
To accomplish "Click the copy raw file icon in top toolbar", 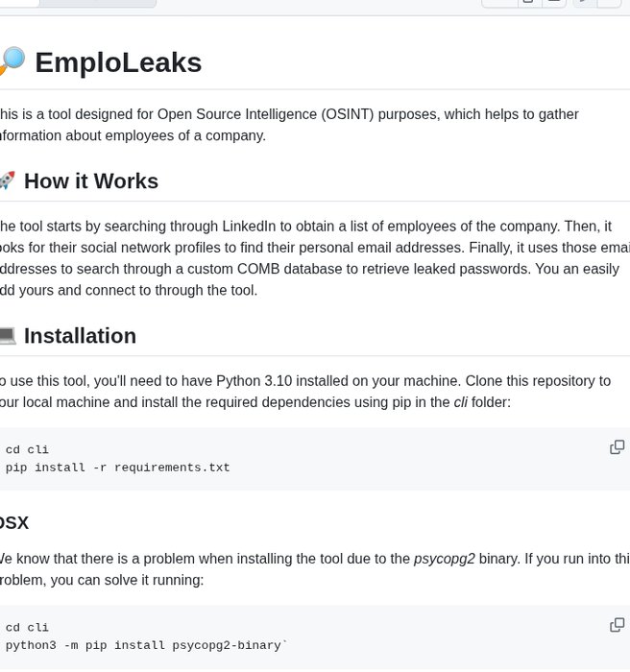I will (x=530, y=2).
